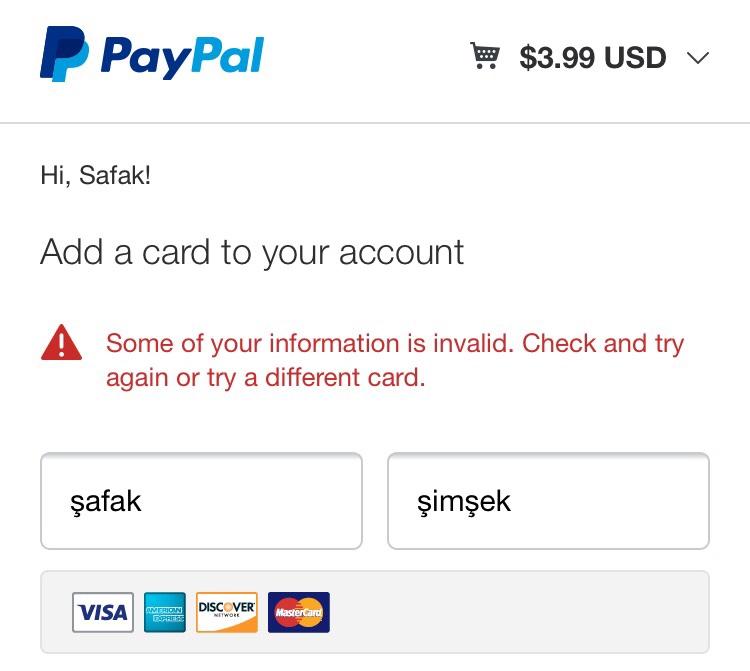Focus the last name field containing şimşek
The height and width of the screenshot is (671, 750).
(548, 501)
